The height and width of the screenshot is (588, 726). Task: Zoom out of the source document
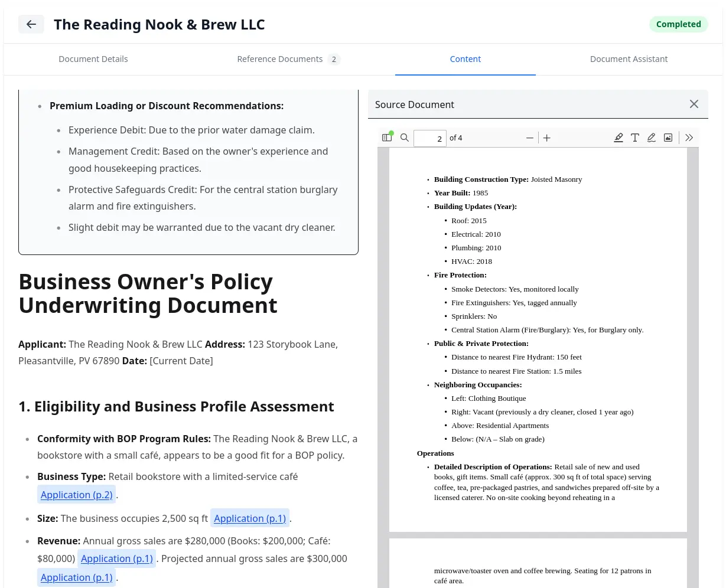[x=530, y=138]
